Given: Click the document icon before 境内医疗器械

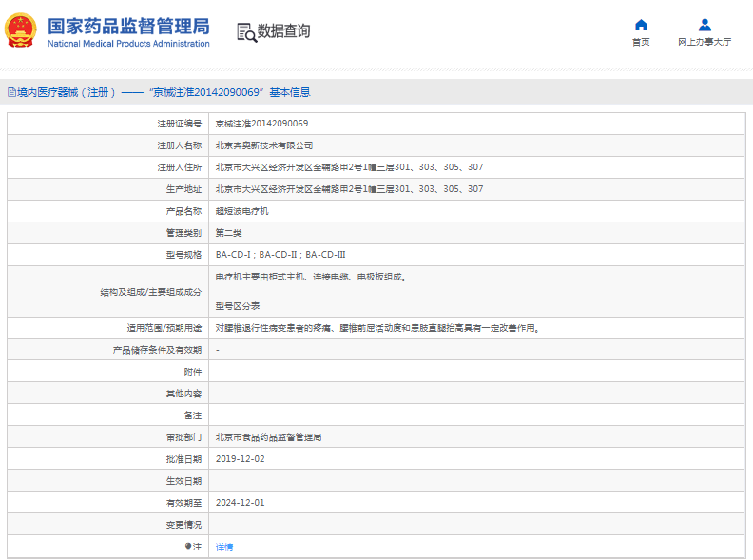Looking at the screenshot, I should [10, 92].
